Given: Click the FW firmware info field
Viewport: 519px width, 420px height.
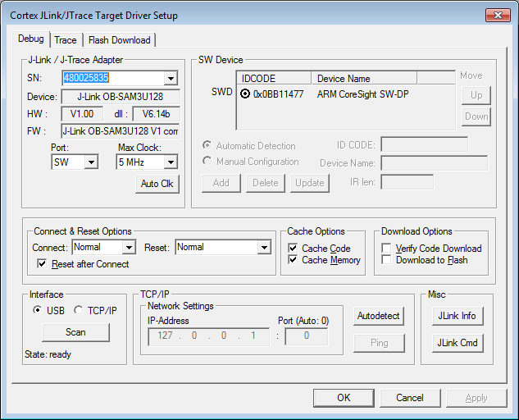Looking at the screenshot, I should pyautogui.click(x=121, y=131).
